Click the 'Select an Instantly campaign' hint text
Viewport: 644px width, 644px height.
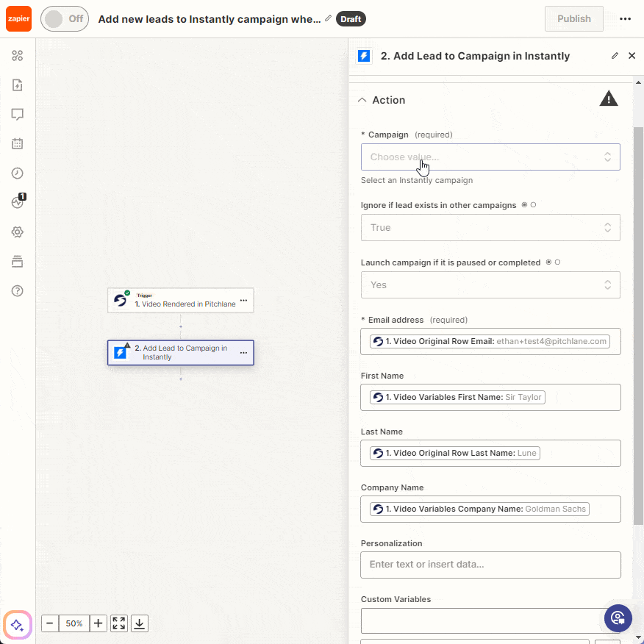[x=416, y=180]
